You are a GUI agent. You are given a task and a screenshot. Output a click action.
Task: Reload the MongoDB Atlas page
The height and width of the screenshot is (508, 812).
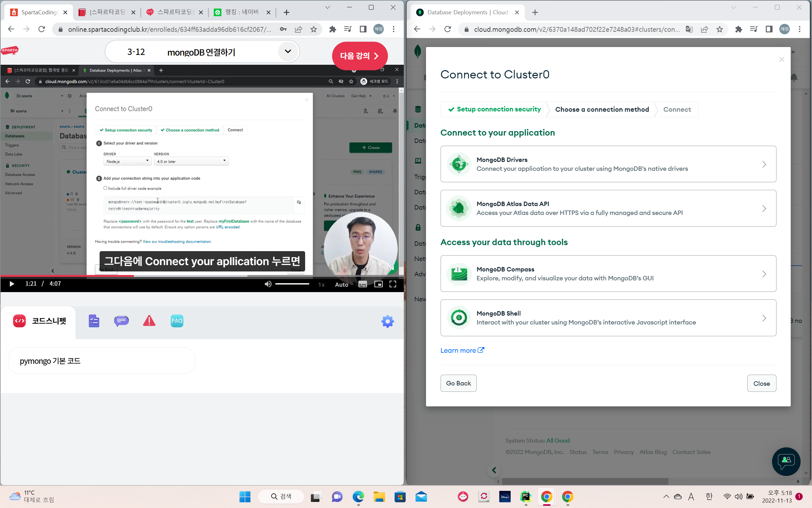pos(448,29)
